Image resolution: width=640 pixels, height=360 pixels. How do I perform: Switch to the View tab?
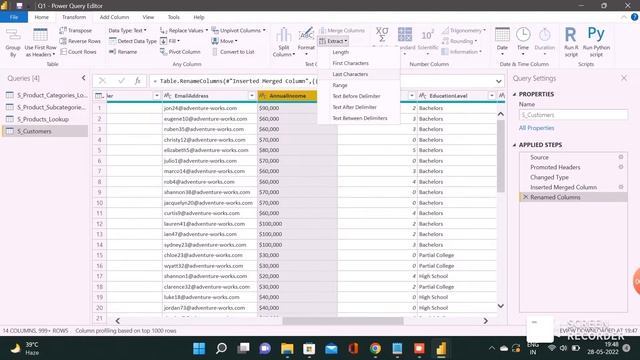click(148, 17)
